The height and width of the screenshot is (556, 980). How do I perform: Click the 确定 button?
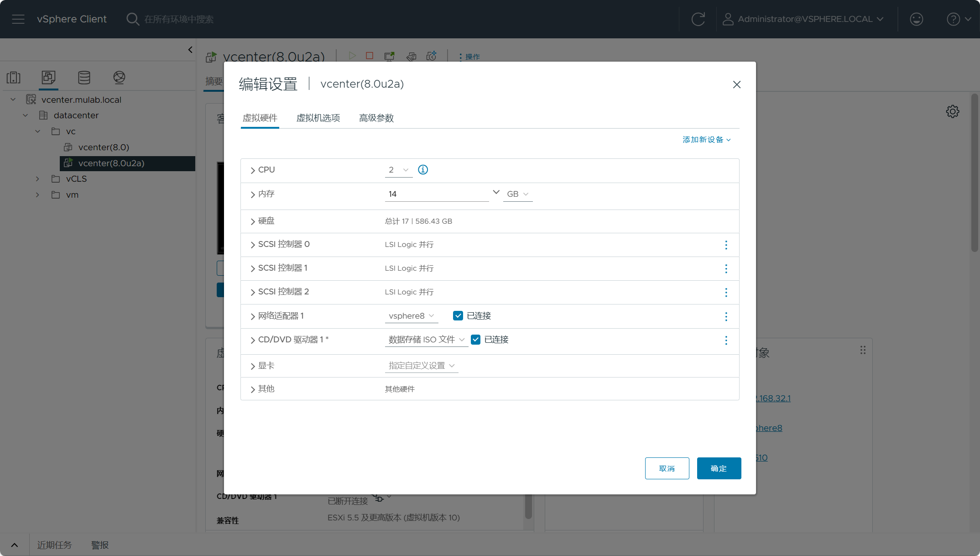click(719, 468)
